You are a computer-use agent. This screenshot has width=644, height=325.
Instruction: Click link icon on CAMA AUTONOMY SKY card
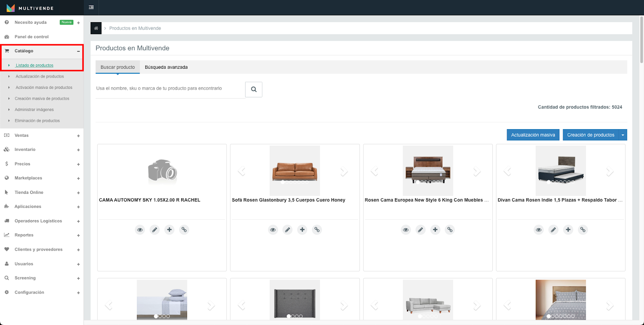184,230
